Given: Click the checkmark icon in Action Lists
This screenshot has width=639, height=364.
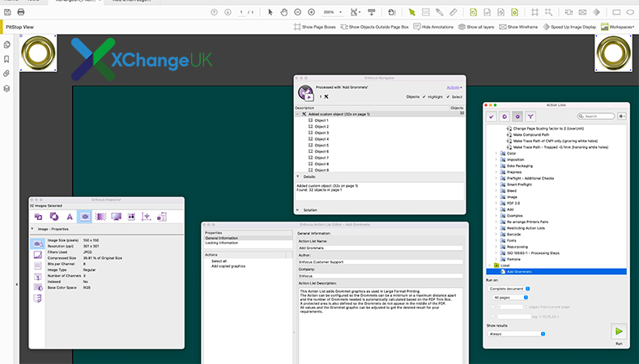Looking at the screenshot, I should [x=492, y=116].
